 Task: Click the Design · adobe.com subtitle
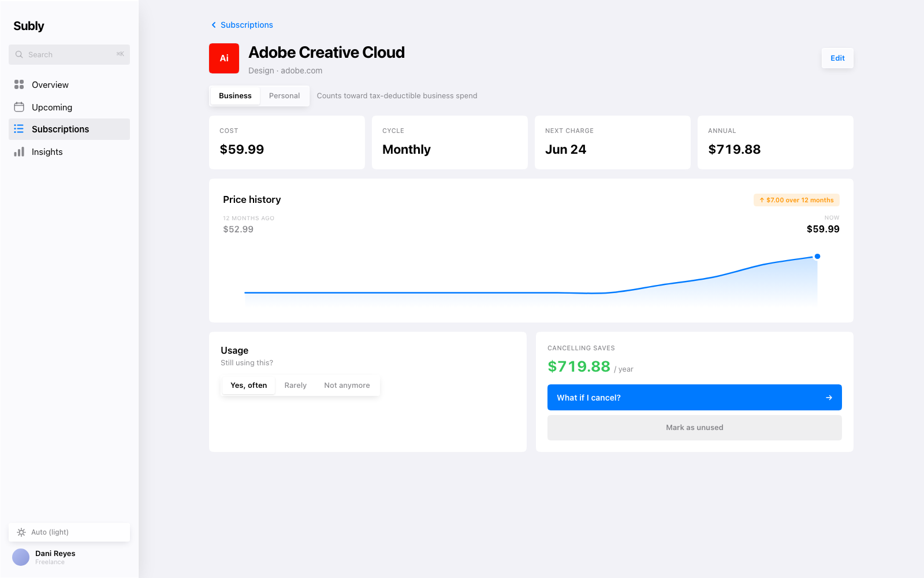285,71
